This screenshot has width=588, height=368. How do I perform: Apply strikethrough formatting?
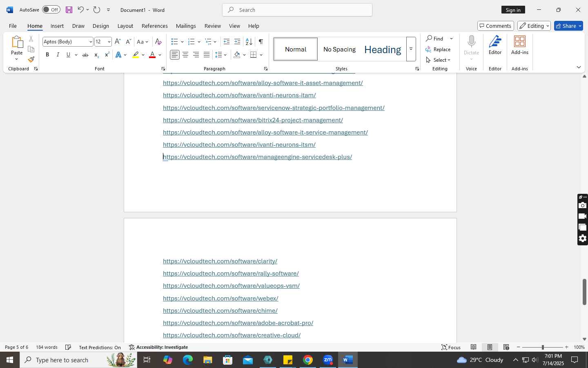85,55
